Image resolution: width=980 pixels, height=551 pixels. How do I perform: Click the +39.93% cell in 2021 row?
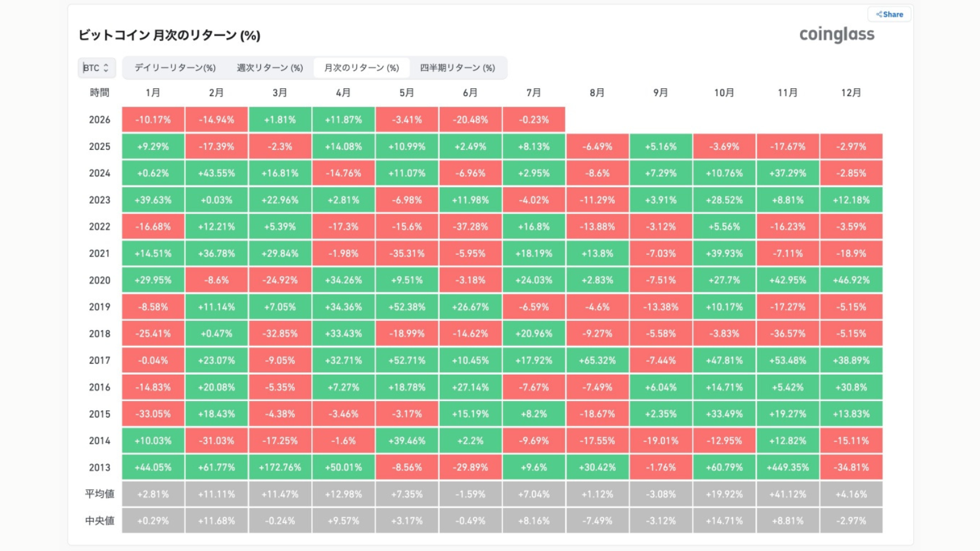coord(725,253)
